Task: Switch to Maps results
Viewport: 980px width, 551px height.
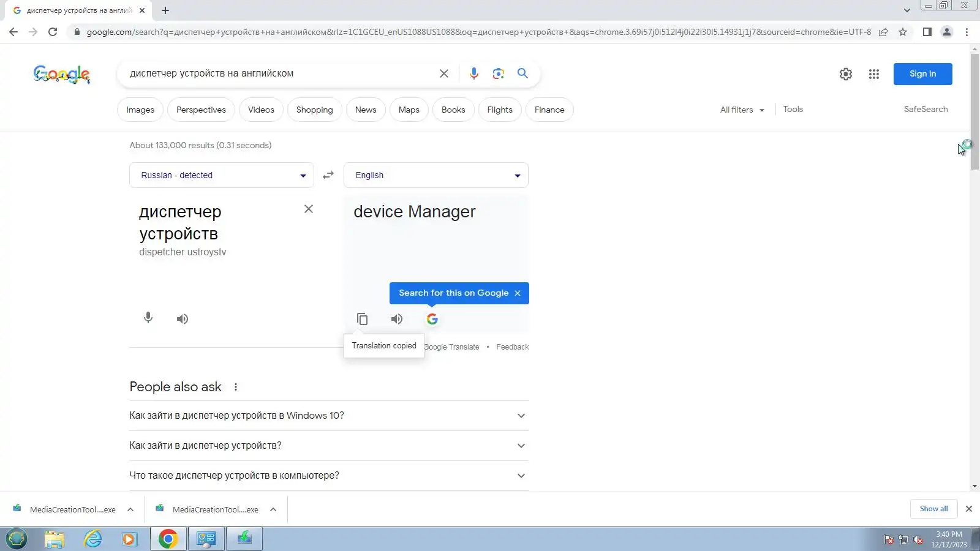Action: point(409,110)
